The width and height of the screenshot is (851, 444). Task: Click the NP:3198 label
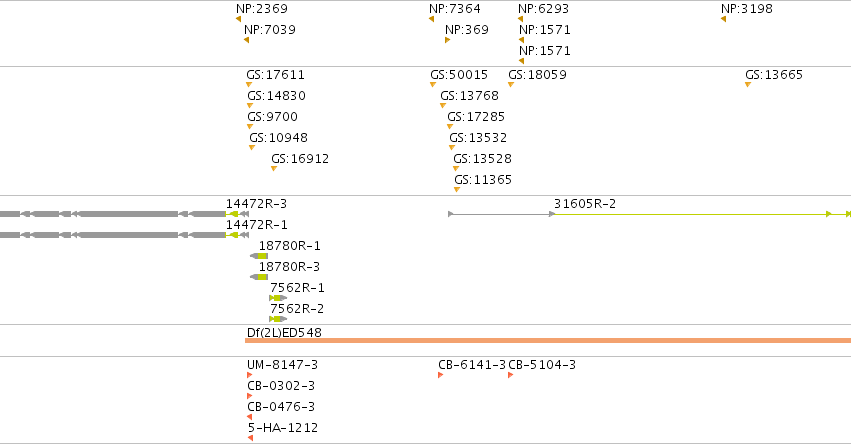pos(747,9)
